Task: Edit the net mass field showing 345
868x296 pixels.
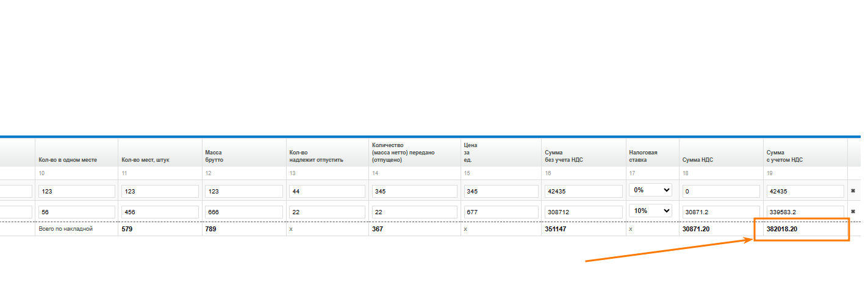Action: pyautogui.click(x=415, y=191)
